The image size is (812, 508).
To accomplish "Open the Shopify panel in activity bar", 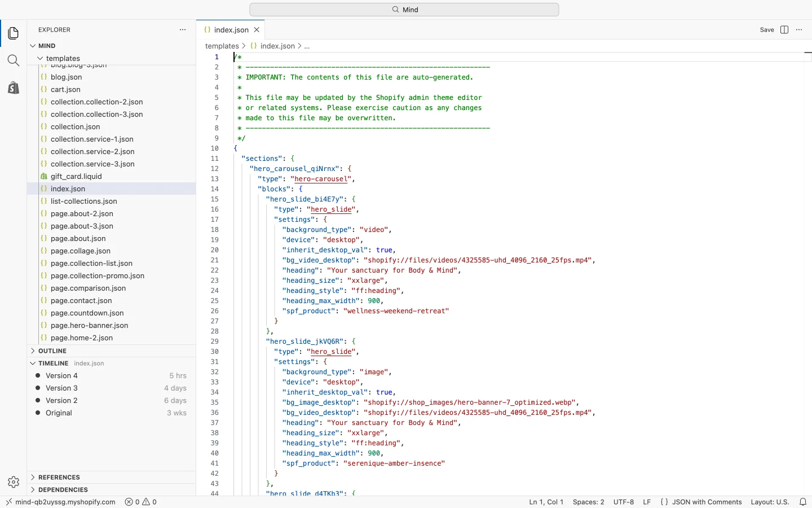I will click(14, 87).
